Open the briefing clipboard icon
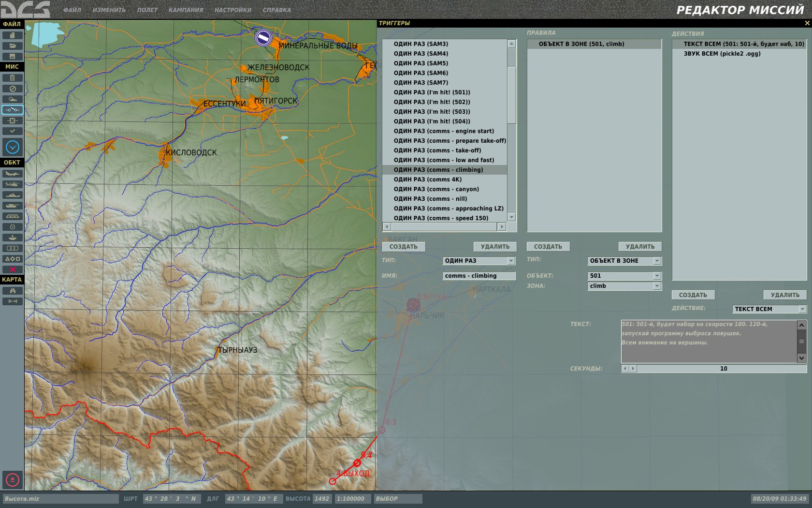 click(13, 78)
